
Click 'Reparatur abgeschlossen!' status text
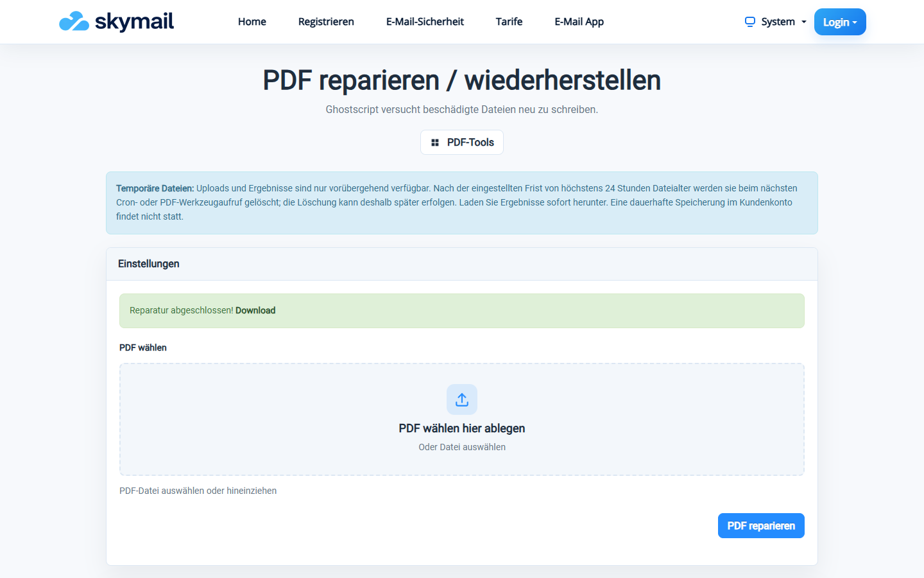[181, 310]
